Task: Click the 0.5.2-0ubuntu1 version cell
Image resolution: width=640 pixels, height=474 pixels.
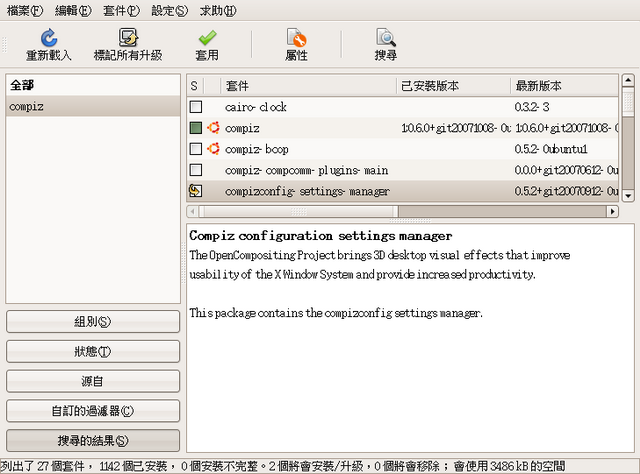Action: pyautogui.click(x=551, y=149)
